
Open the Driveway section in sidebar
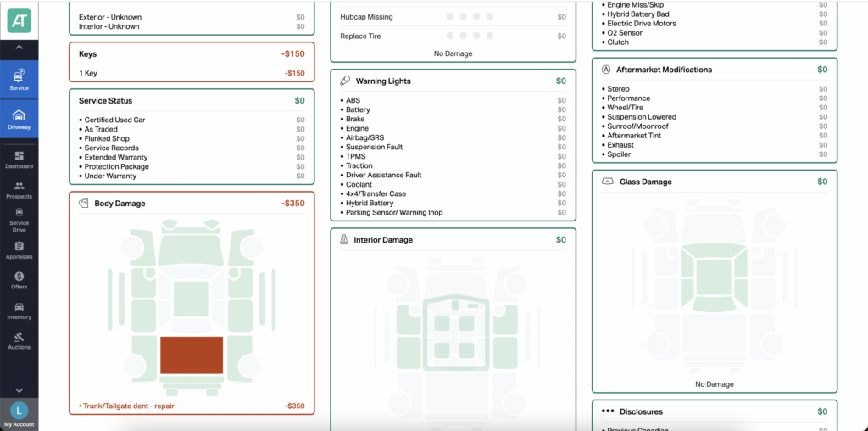(x=19, y=119)
